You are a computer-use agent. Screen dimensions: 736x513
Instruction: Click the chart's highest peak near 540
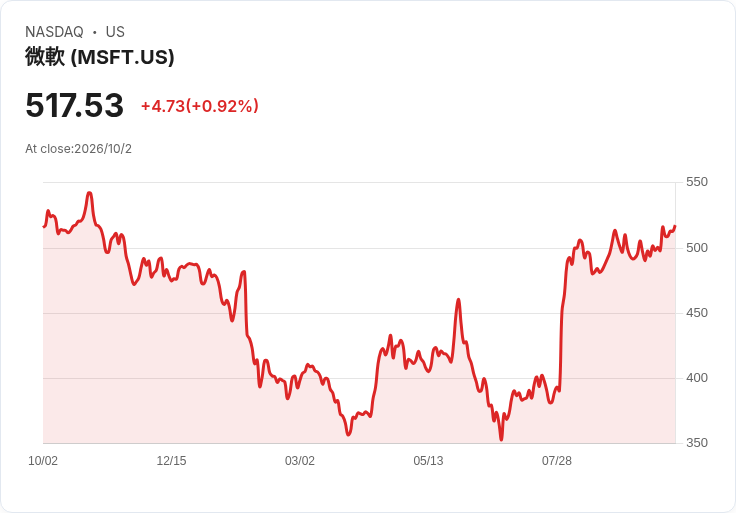[x=89, y=193]
